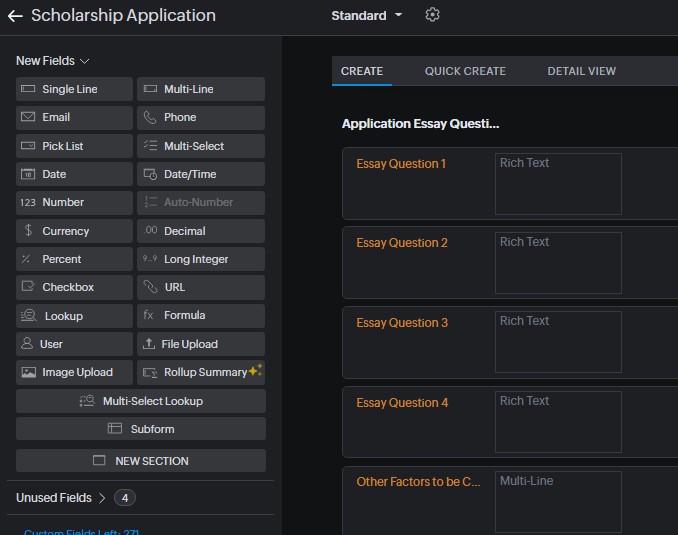Select the Essay Question 1 label
The width and height of the screenshot is (678, 535).
pos(401,164)
